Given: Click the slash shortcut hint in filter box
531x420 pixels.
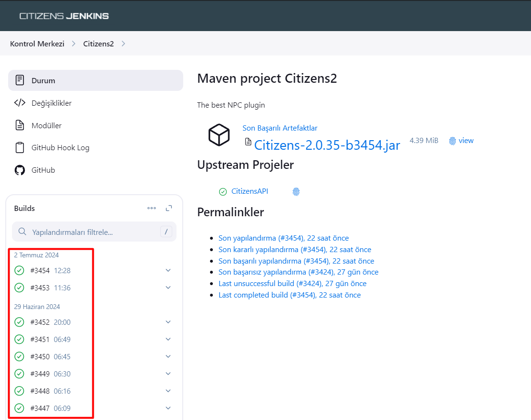Looking at the screenshot, I should tap(166, 232).
